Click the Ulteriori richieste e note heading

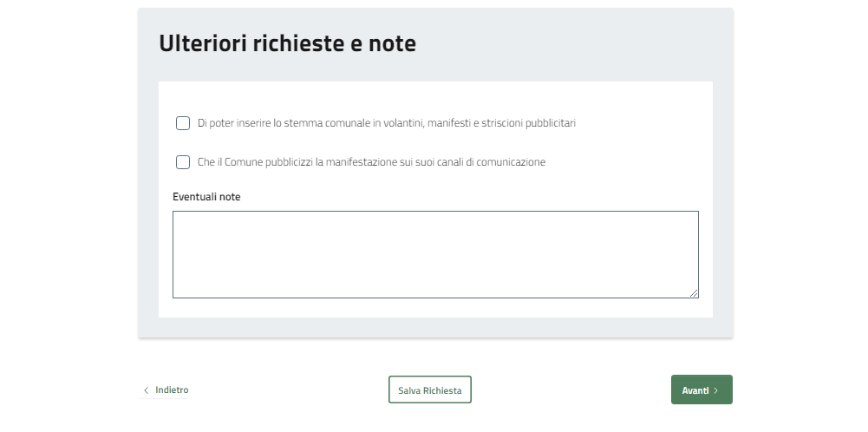(287, 43)
